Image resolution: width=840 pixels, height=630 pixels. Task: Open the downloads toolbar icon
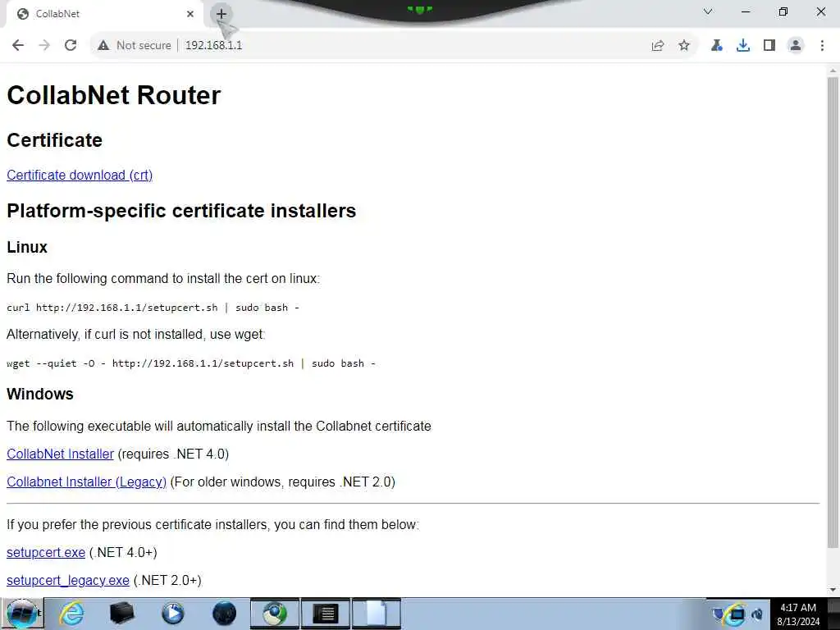[743, 46]
